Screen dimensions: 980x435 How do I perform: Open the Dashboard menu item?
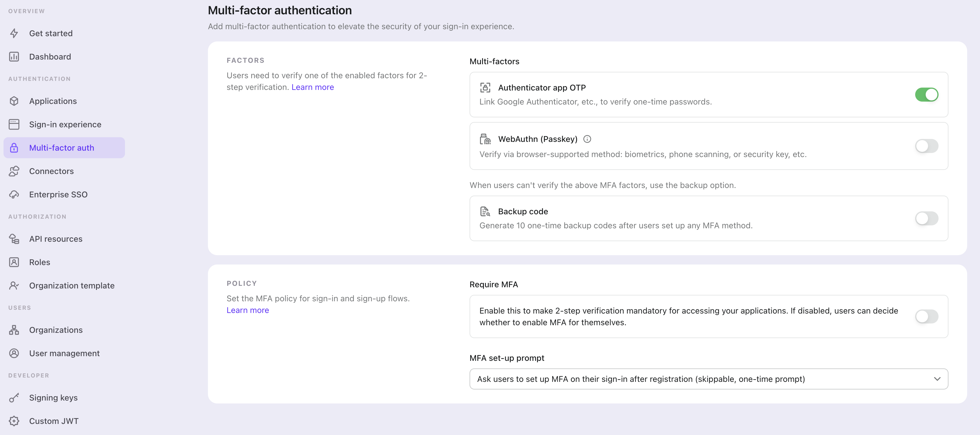pos(50,56)
